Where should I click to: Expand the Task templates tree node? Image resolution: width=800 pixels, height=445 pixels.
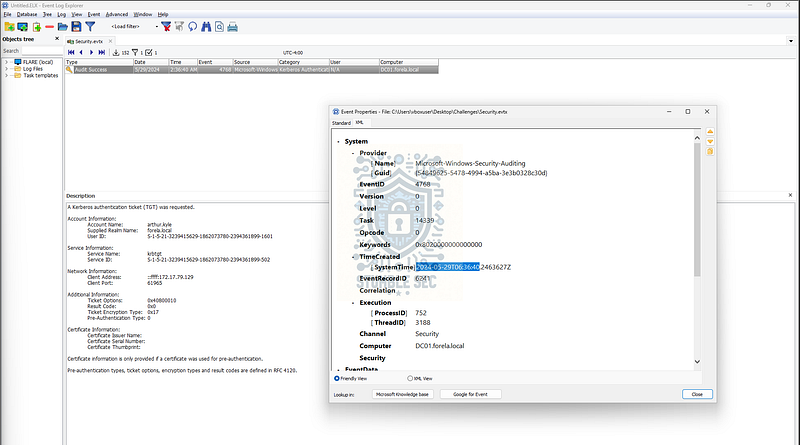[x=7, y=76]
